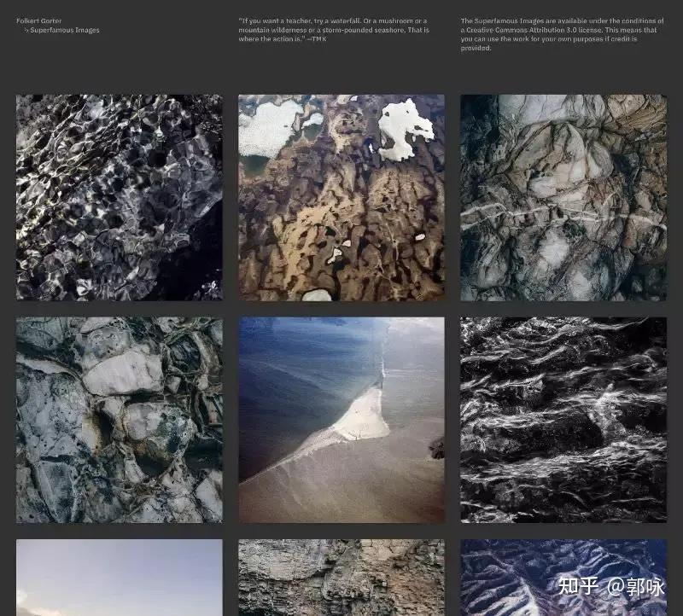Open the pale sky thumbnail in bottom row
The width and height of the screenshot is (683, 616).
[119, 577]
